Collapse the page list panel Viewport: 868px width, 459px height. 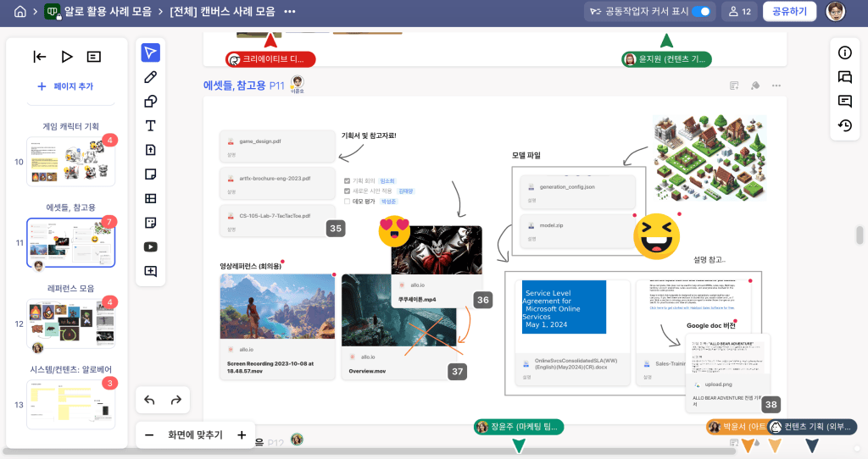pos(40,57)
